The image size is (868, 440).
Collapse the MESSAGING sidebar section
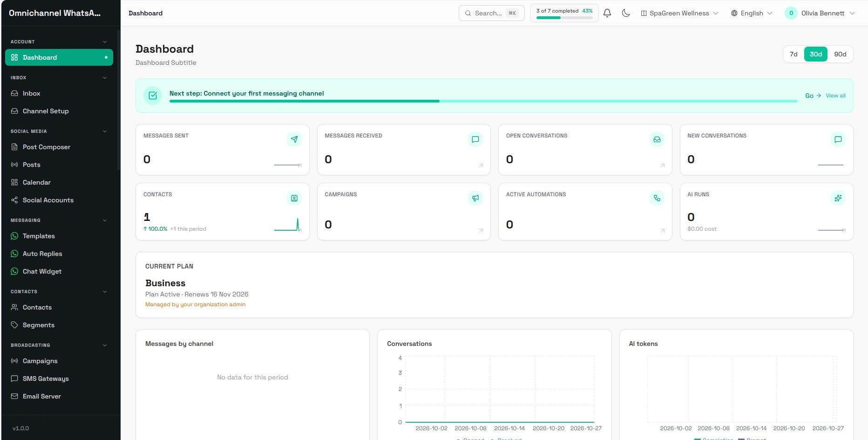point(104,220)
